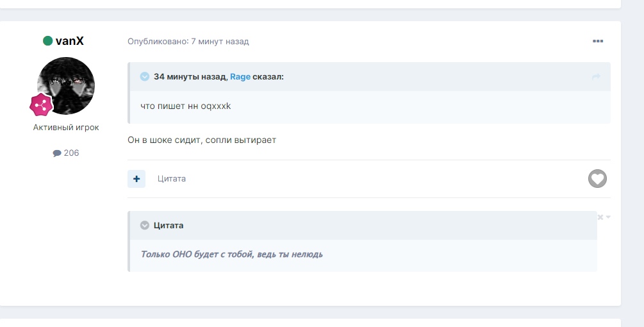Collapse Rage's quote using the chevron icon

click(145, 77)
